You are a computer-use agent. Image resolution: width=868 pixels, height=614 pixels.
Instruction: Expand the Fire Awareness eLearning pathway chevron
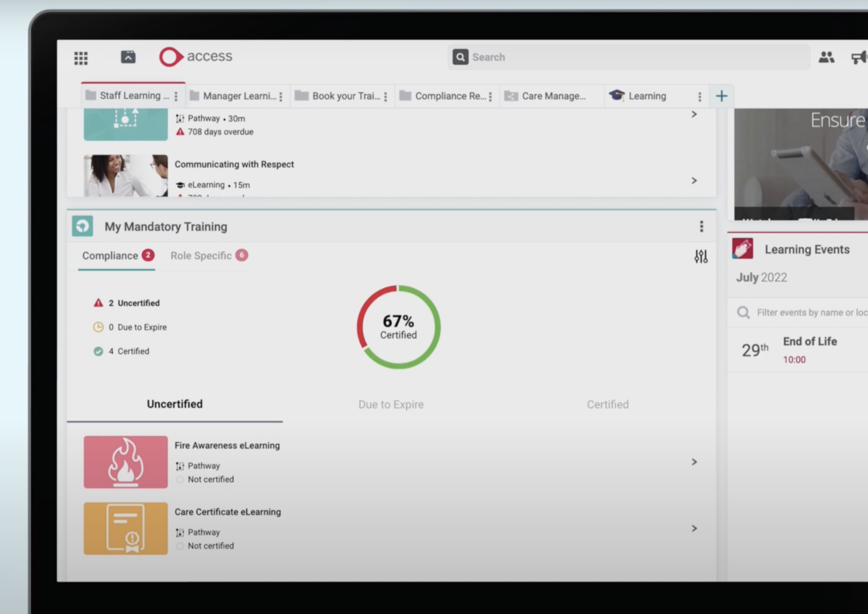(694, 461)
